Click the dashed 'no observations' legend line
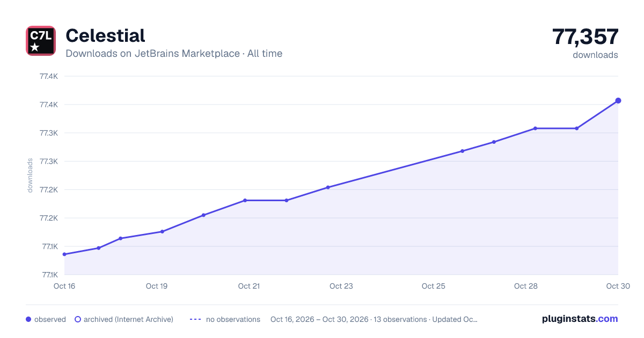The height and width of the screenshot is (338, 644). pyautogui.click(x=195, y=319)
